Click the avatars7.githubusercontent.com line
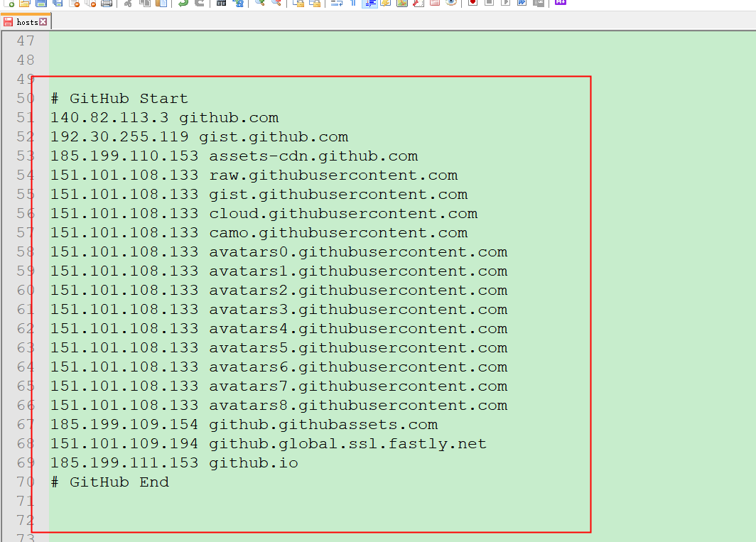The width and height of the screenshot is (756, 542). click(279, 386)
